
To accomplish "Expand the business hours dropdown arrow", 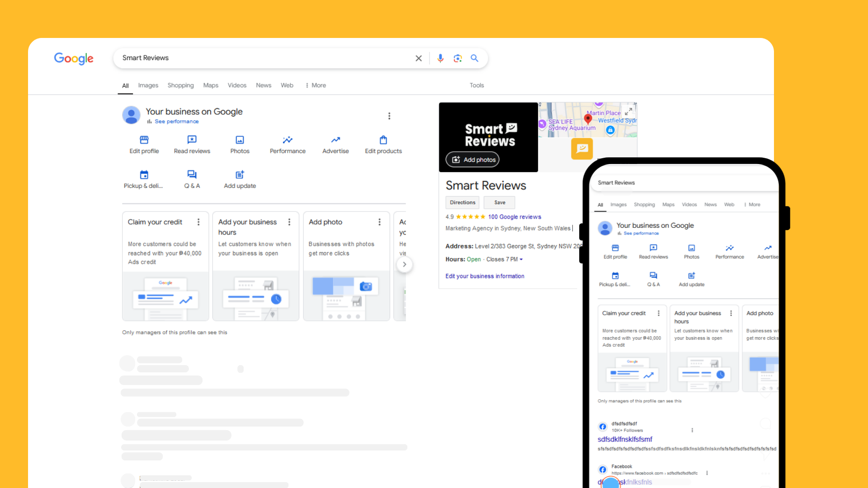I will (521, 259).
